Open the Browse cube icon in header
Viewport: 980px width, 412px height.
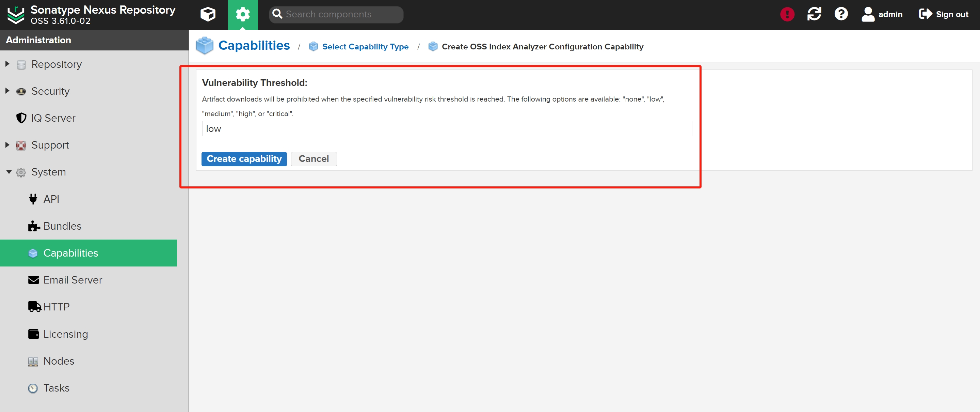pyautogui.click(x=208, y=14)
